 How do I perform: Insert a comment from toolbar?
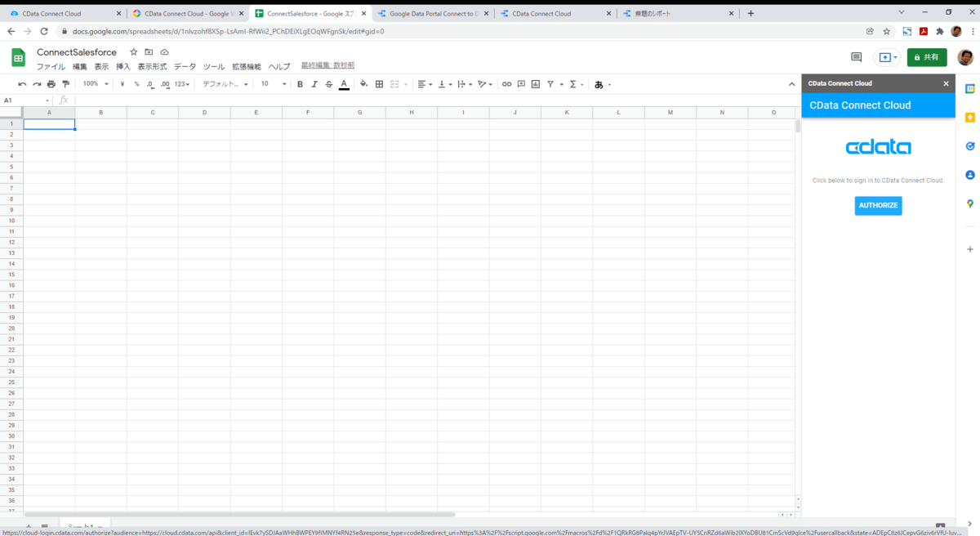point(521,84)
